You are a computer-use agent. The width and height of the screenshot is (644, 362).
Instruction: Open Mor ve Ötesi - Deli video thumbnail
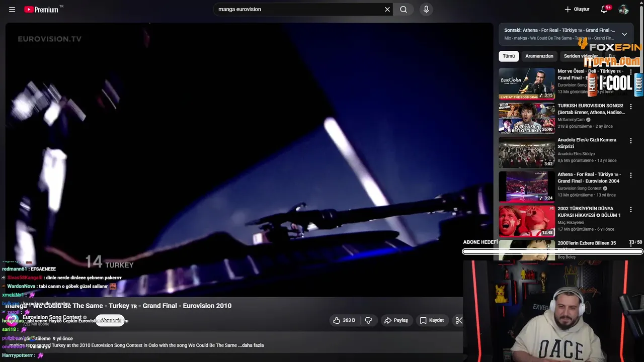[x=527, y=83]
